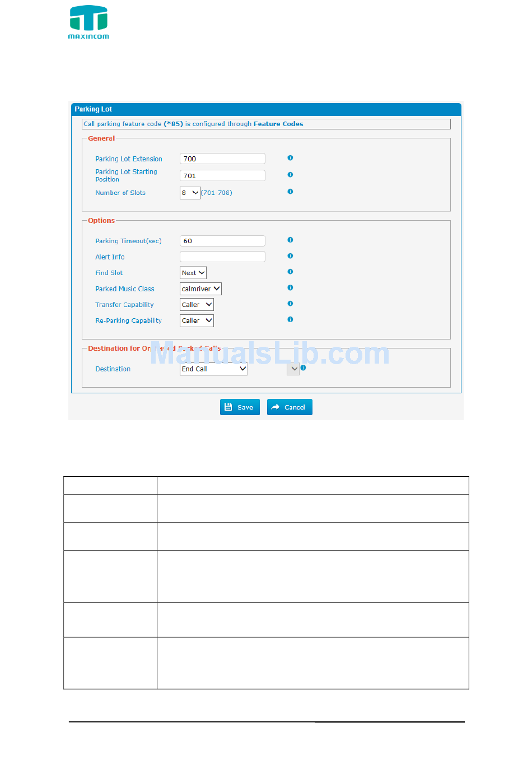Click the Re-Parking Capability label
Viewport: 532px width, 767px height.
pyautogui.click(x=128, y=320)
